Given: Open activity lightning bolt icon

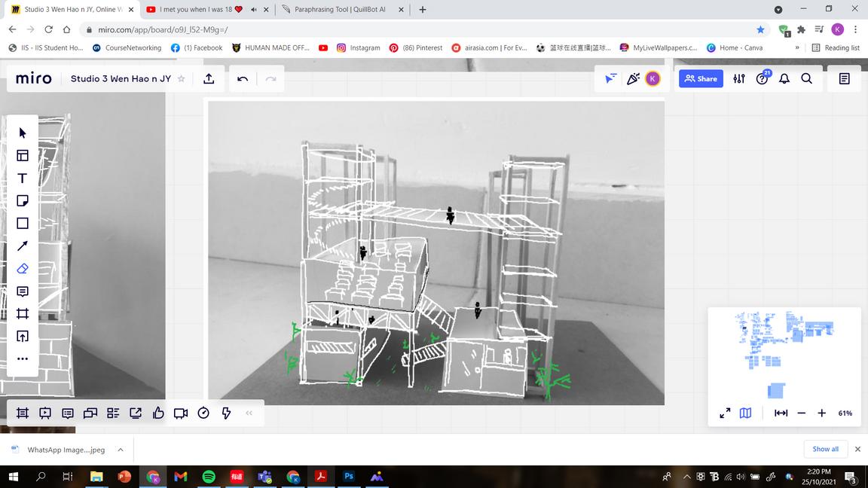Looking at the screenshot, I should point(226,413).
